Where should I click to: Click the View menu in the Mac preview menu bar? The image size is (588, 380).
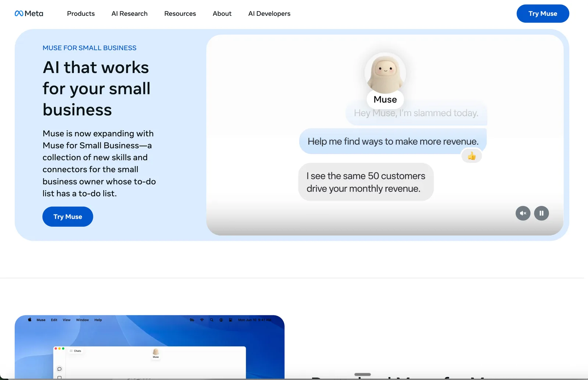coord(67,320)
